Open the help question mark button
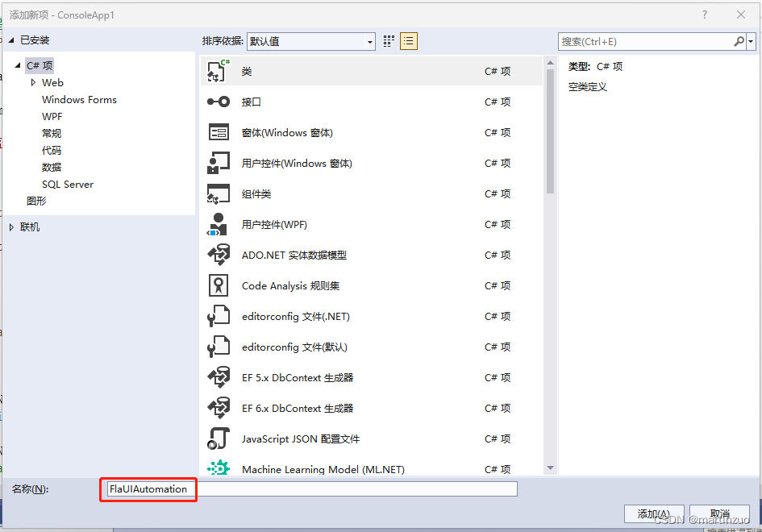762x532 pixels. coord(704,15)
